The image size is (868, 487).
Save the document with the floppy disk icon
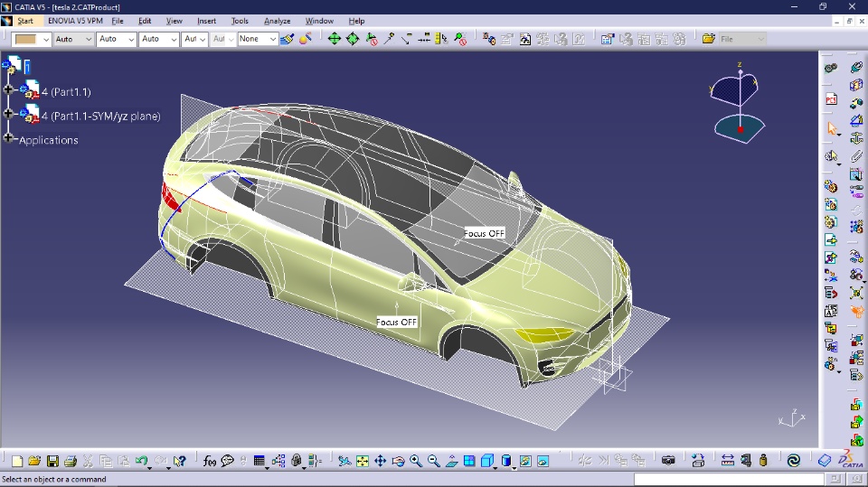point(52,461)
